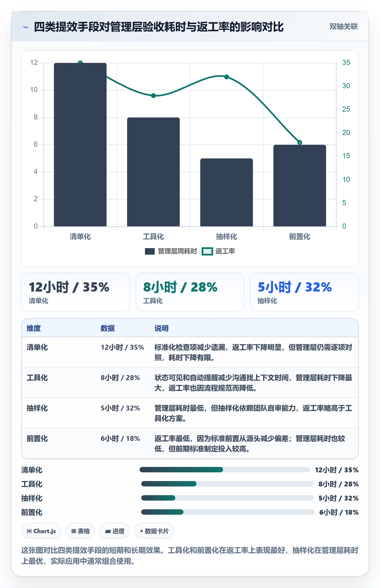The height and width of the screenshot is (588, 380).
Task: Select the 12小时 / 35% data card
Action: tap(76, 292)
